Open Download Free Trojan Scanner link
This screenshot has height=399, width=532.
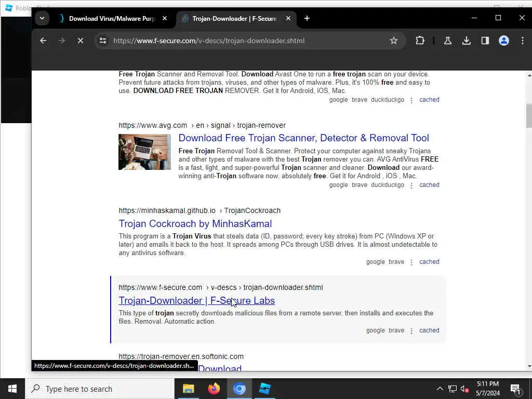tap(303, 138)
